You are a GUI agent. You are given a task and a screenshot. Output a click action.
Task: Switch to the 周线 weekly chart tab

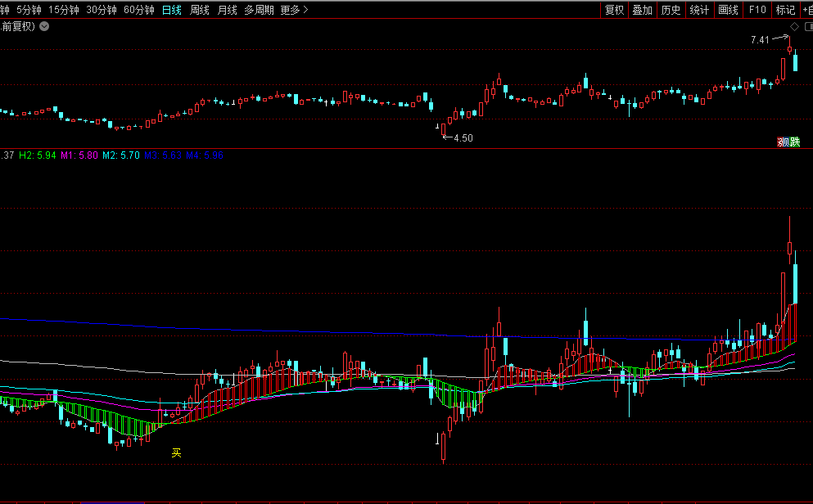(x=199, y=10)
